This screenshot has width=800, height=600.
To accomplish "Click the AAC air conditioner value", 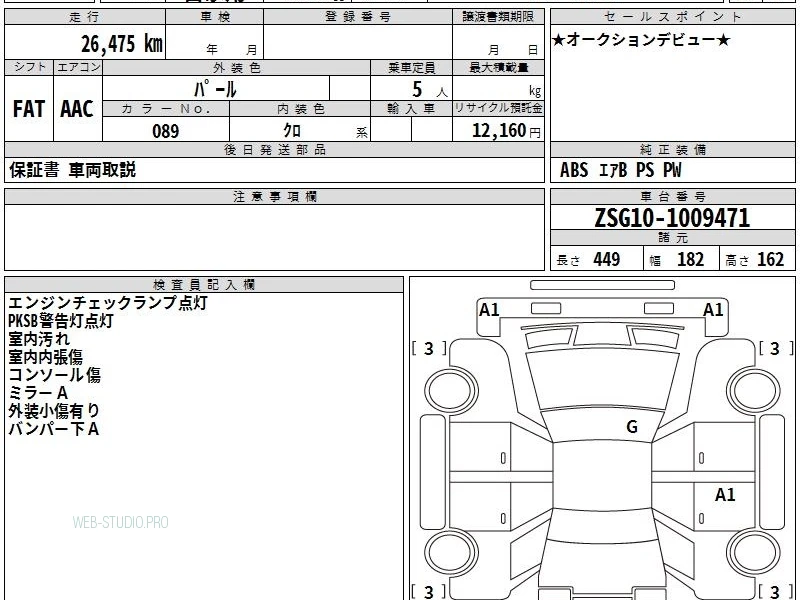I will tap(77, 109).
